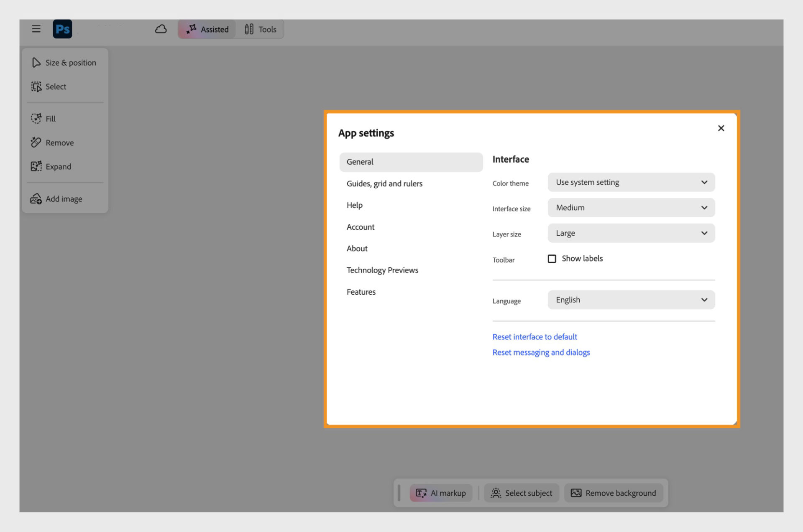Click the Remove background button

click(614, 493)
